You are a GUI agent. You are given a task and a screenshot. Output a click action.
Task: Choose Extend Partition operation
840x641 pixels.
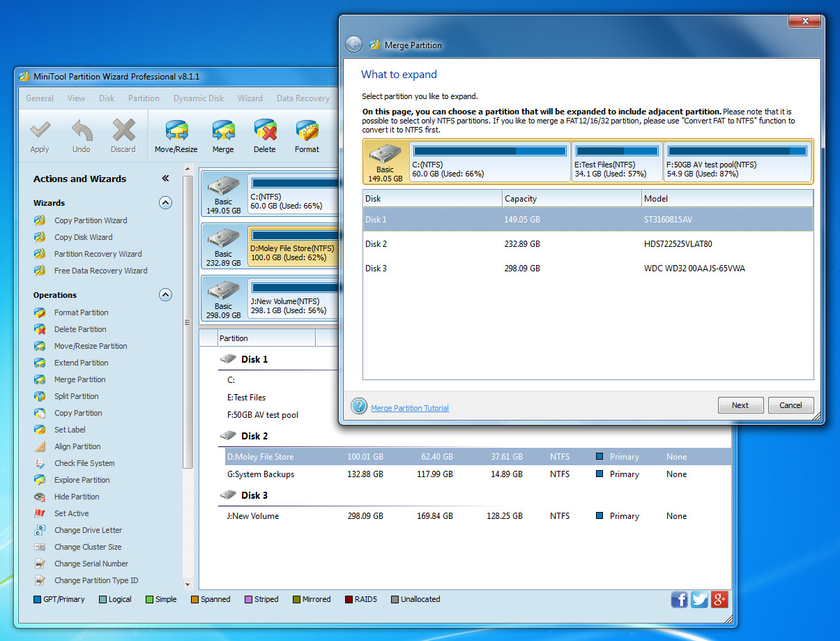click(x=81, y=363)
